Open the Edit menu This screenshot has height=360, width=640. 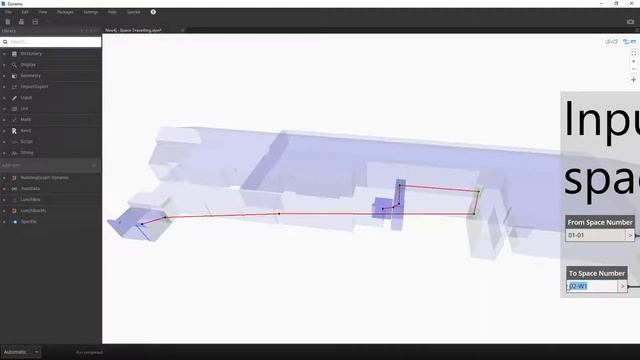coord(25,12)
